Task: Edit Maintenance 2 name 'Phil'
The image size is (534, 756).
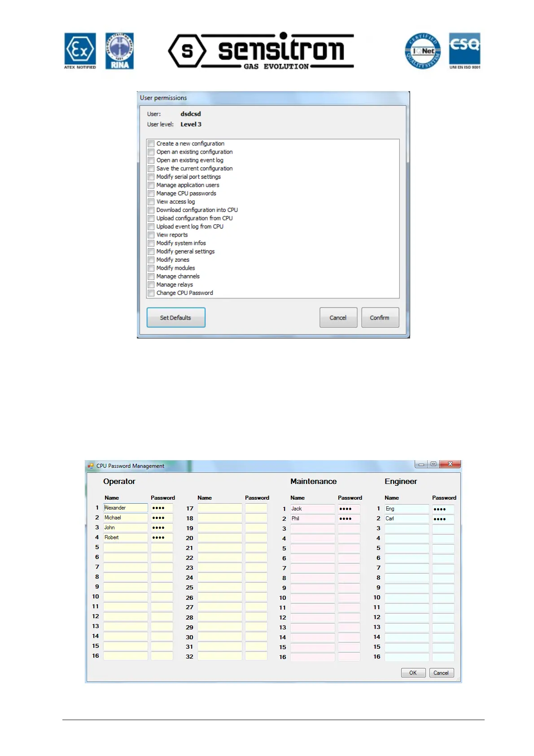Action: [x=313, y=519]
